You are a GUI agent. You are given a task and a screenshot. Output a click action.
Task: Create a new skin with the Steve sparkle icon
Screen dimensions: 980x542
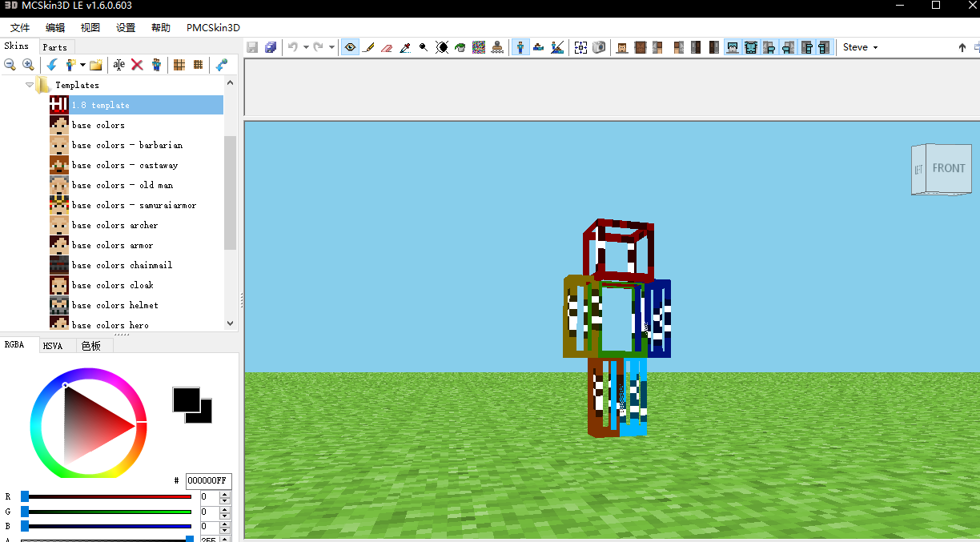[x=71, y=65]
